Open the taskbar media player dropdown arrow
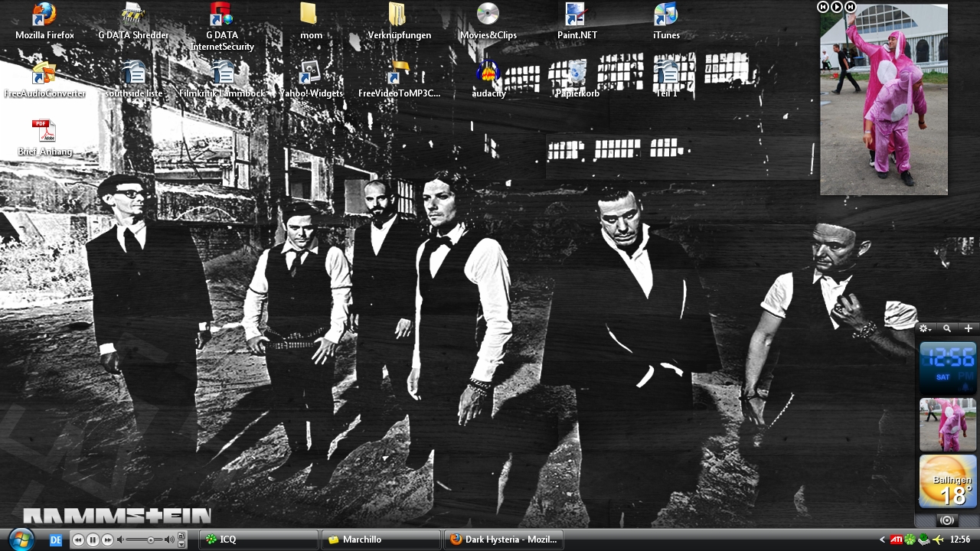Screen dimensions: 980x551 coord(181,543)
